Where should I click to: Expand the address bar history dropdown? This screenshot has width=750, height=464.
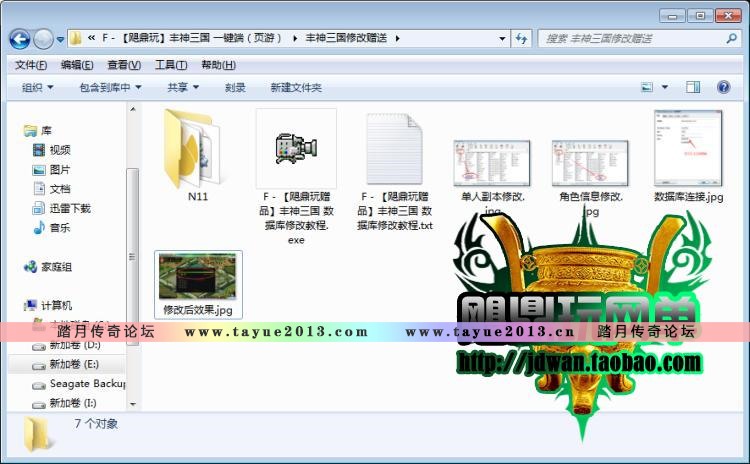click(x=502, y=39)
